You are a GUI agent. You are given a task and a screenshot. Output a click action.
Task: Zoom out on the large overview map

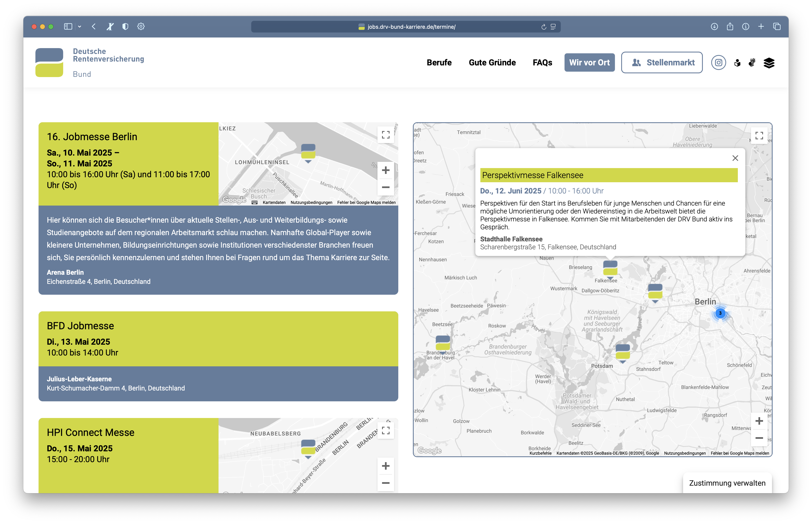[759, 438]
